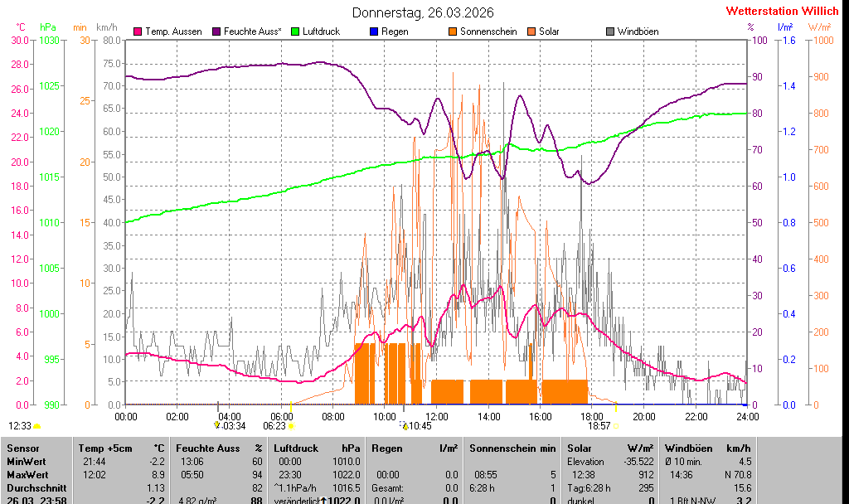The height and width of the screenshot is (504, 849).
Task: Click the sun icon beside 12:33
Action: coord(37,425)
